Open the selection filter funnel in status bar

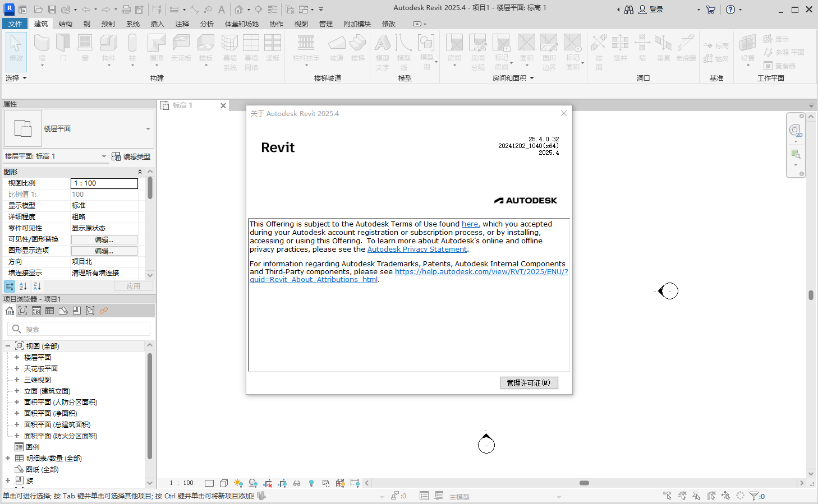[x=754, y=496]
